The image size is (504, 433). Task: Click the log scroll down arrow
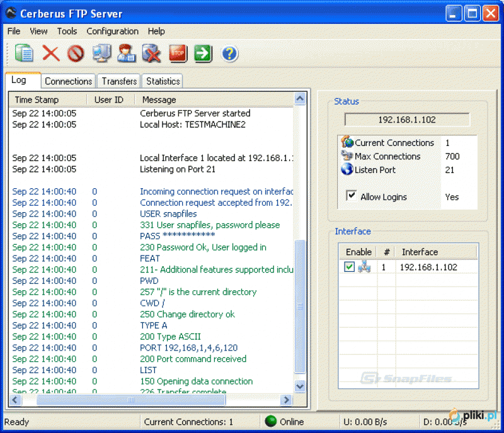tap(300, 386)
